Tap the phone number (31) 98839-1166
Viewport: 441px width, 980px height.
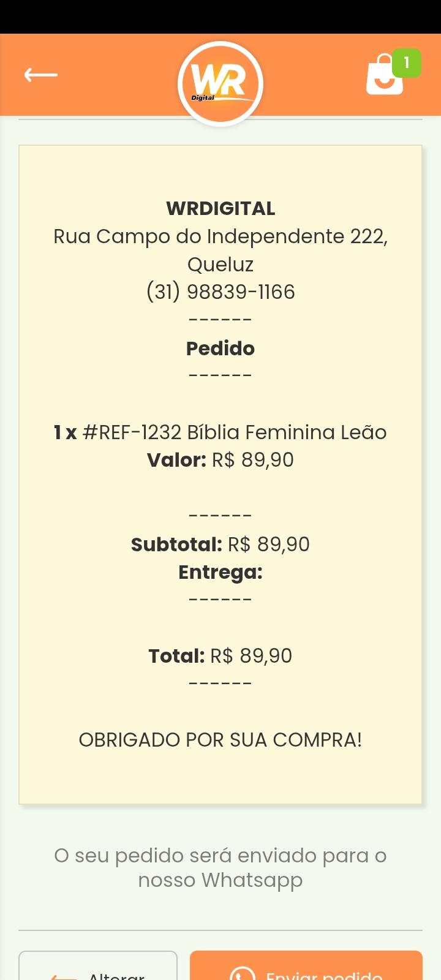[221, 292]
